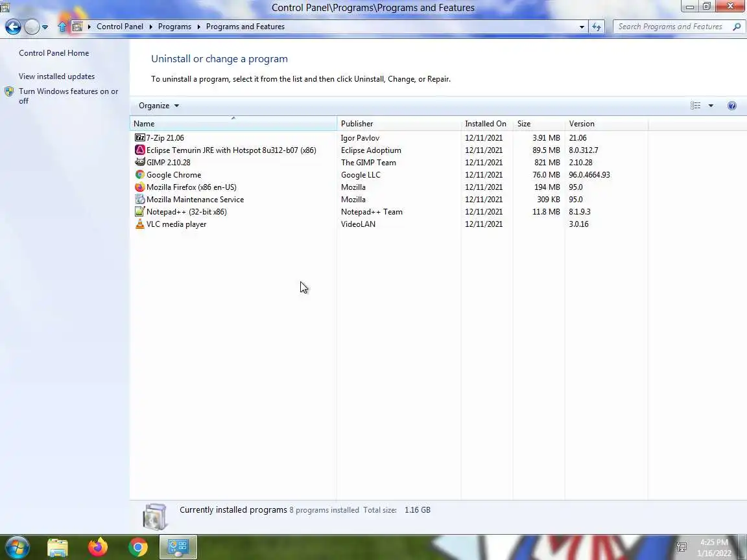The width and height of the screenshot is (747, 560).
Task: Click the Eclipse Adoptium publisher cell
Action: [371, 150]
